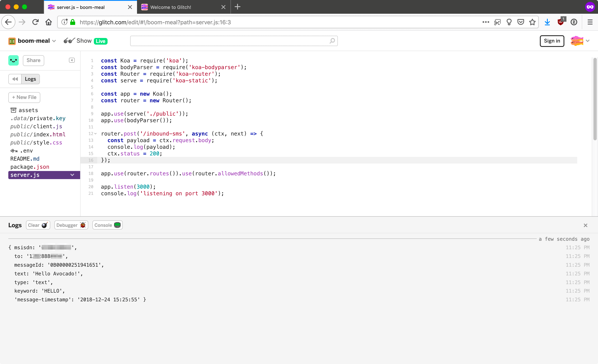
Task: Click the Glitch fish logo
Action: click(x=577, y=41)
